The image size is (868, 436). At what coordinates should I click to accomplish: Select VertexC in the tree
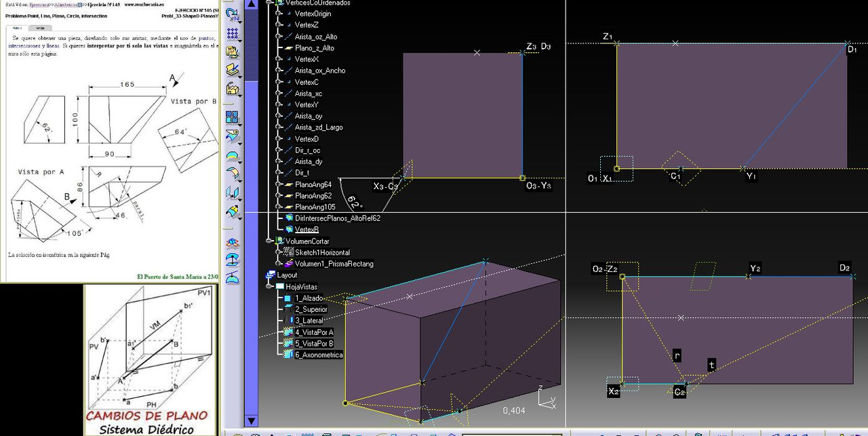tap(307, 82)
